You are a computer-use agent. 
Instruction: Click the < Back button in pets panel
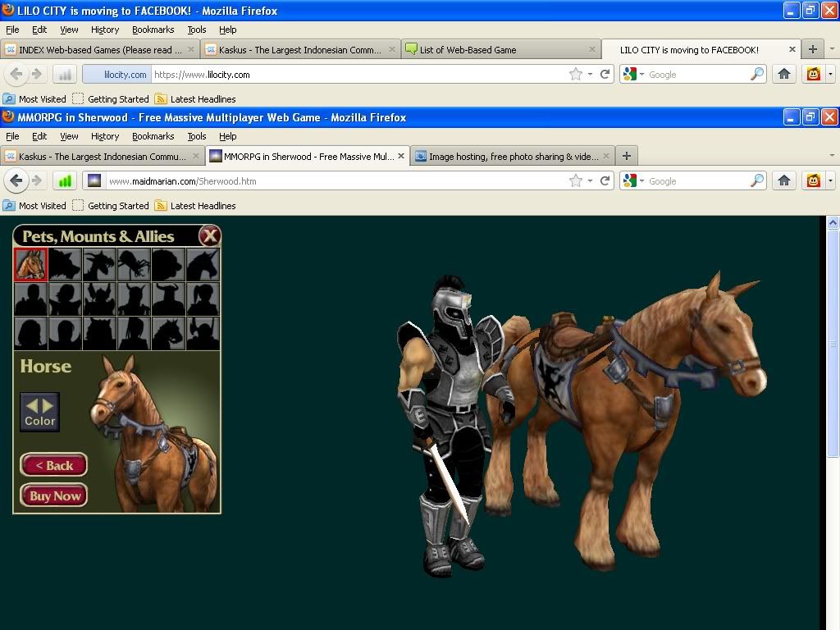click(x=53, y=465)
